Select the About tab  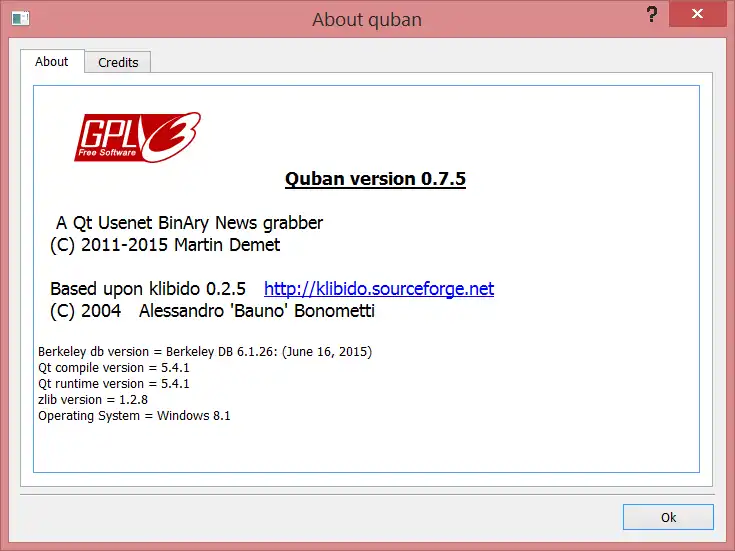tap(52, 61)
